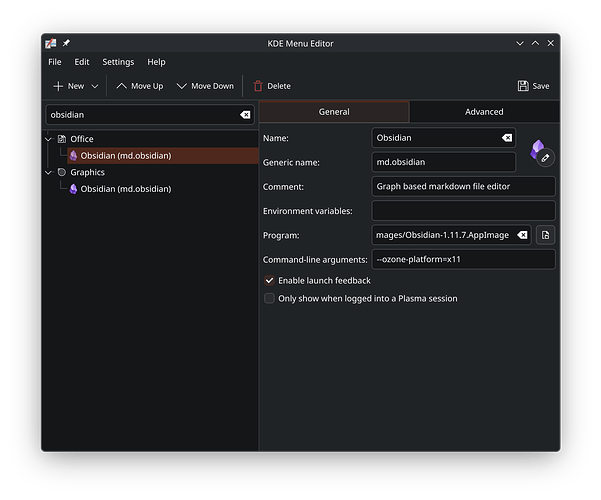Open the Edit menu
The width and height of the screenshot is (601, 500).
pos(82,62)
